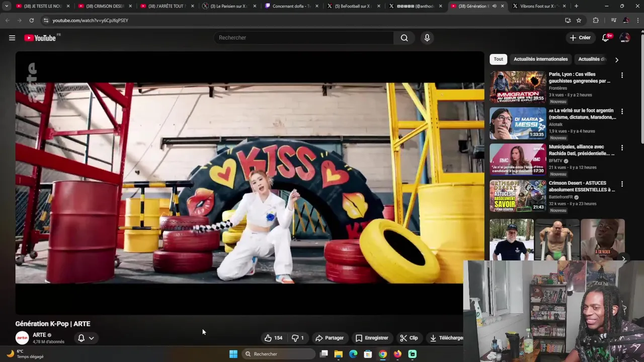Switch to BeFootball sur X tab
Image resolution: width=644 pixels, height=362 pixels.
[x=353, y=6]
